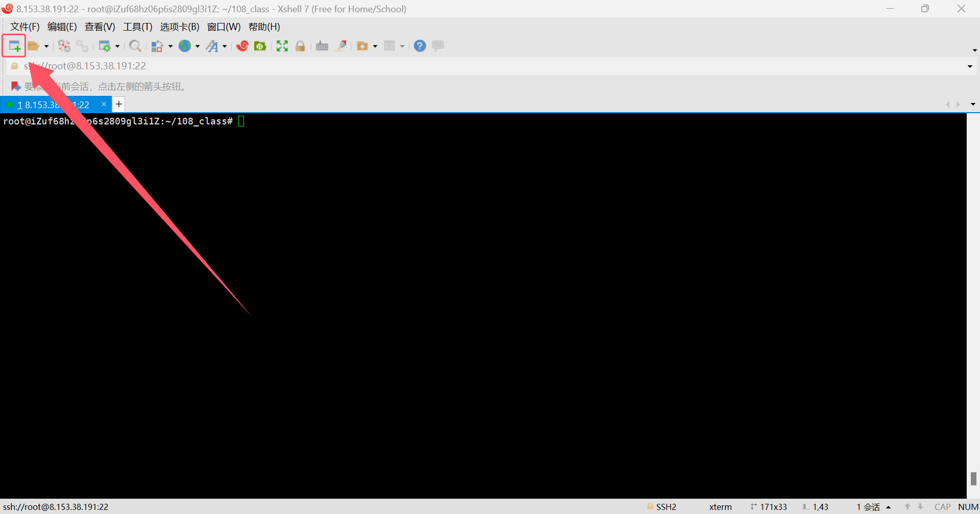
Task: Toggle full screen green arrows icon
Action: [x=282, y=46]
